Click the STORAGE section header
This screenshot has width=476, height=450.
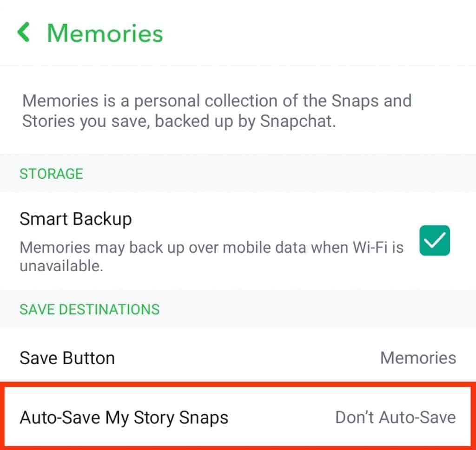51,173
